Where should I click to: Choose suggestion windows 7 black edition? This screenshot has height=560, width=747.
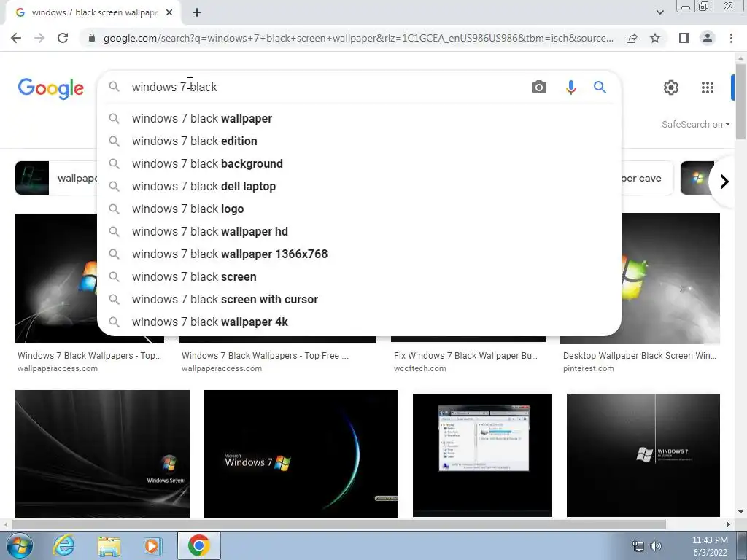click(359, 141)
